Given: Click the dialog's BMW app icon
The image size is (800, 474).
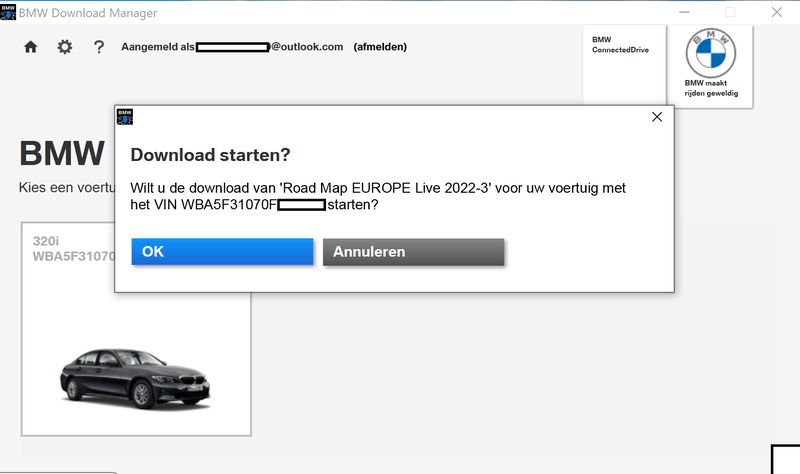Looking at the screenshot, I should tap(125, 117).
